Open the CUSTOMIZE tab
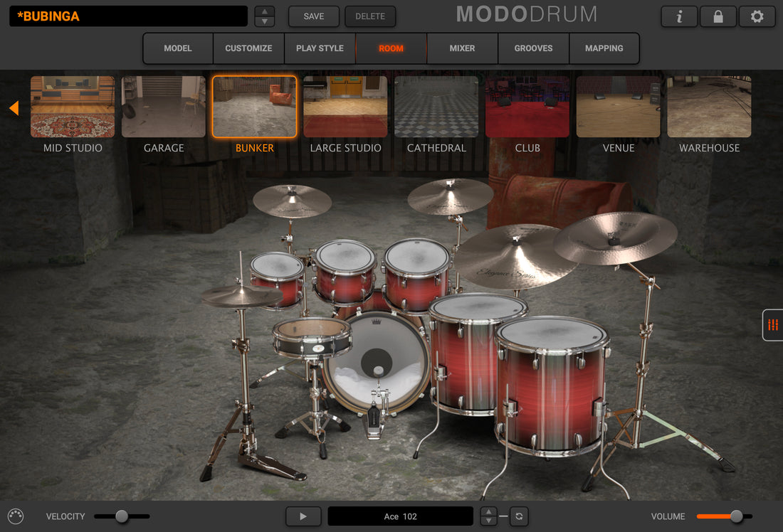783x532 pixels. click(x=248, y=48)
